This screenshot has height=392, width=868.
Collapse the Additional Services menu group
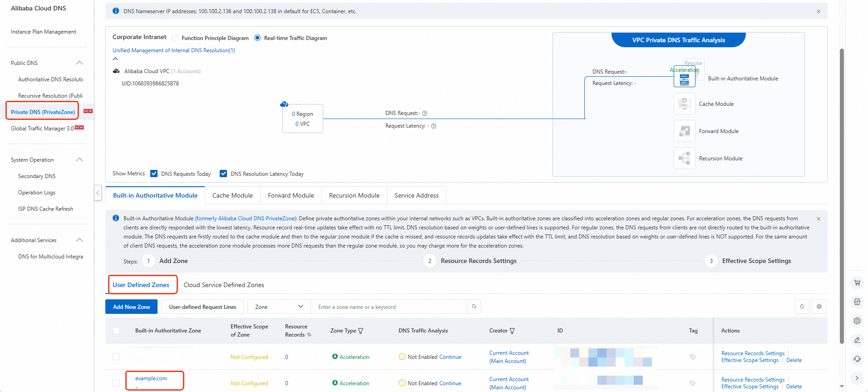79,240
